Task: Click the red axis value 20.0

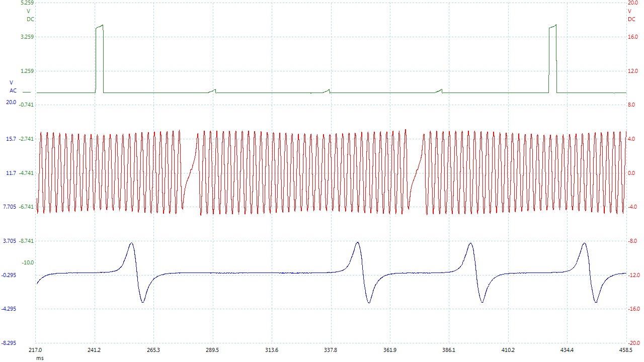Action: click(x=633, y=3)
